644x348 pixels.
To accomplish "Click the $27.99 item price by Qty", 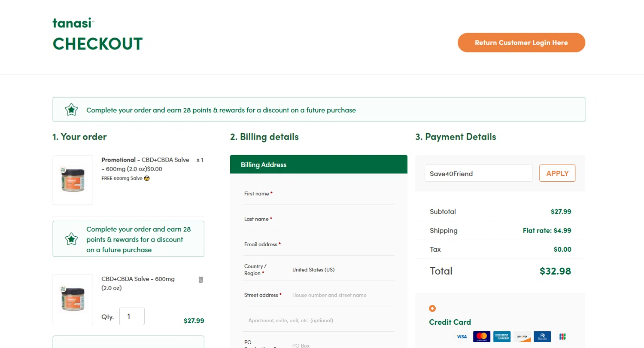I will 194,321.
